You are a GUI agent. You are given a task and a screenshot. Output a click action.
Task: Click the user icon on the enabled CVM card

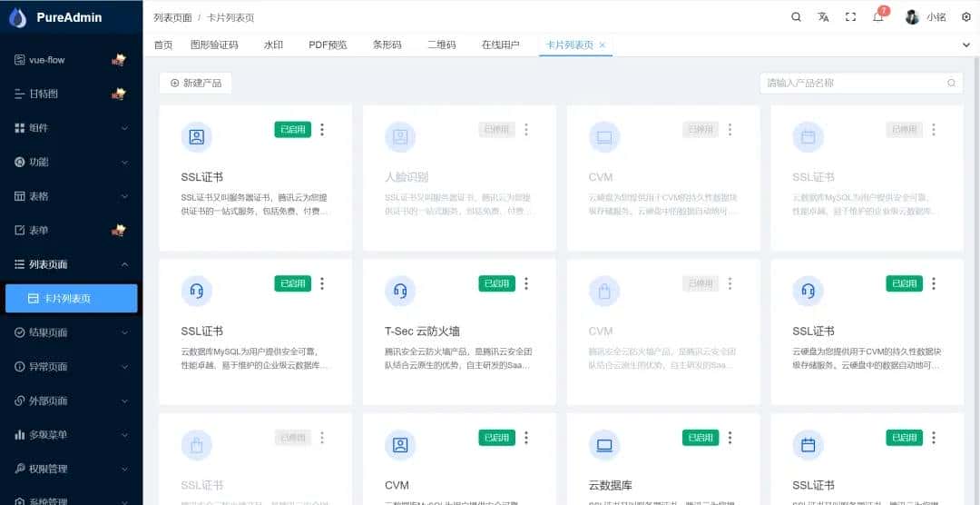[401, 445]
